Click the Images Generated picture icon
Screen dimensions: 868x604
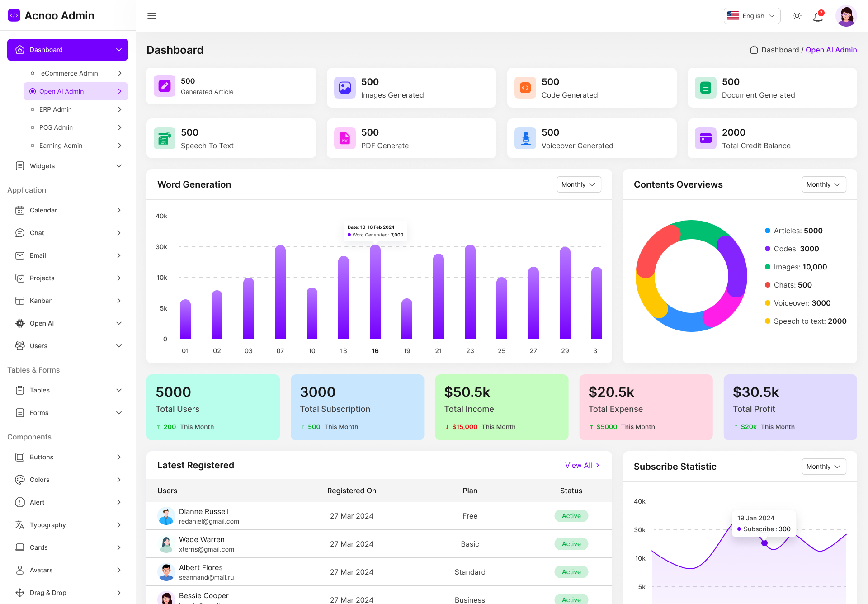click(x=345, y=88)
